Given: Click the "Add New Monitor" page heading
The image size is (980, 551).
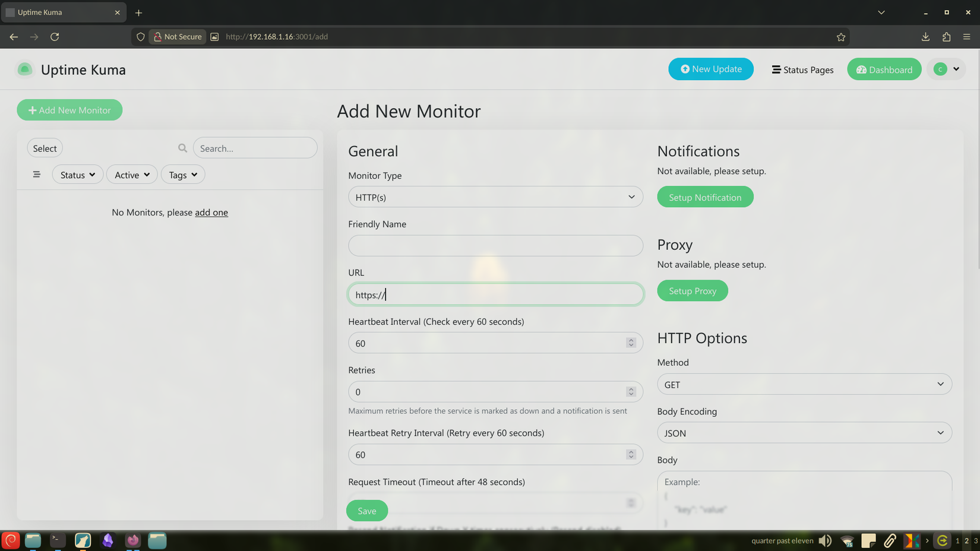Looking at the screenshot, I should (x=409, y=111).
